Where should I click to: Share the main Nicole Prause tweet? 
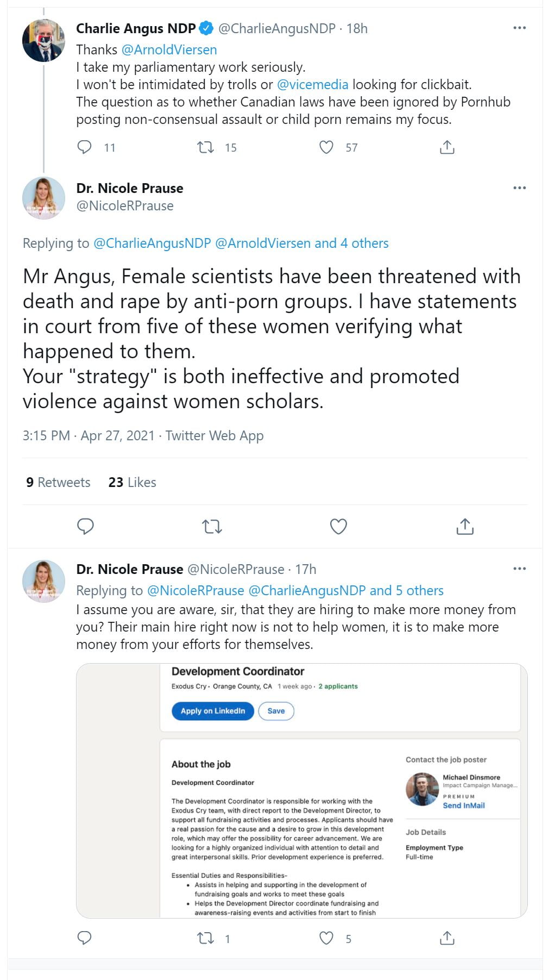(465, 526)
